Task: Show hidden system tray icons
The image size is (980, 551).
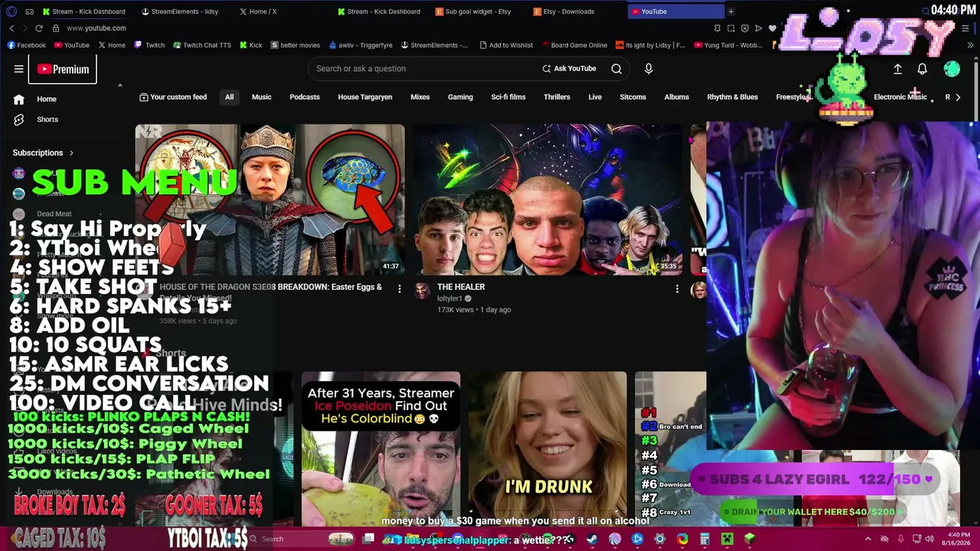Action: click(868, 539)
